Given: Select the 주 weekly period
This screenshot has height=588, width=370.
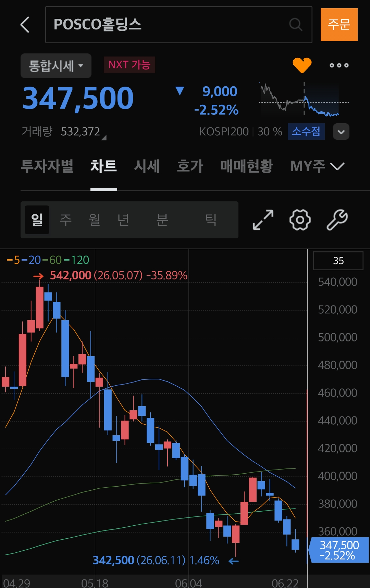Looking at the screenshot, I should tap(66, 220).
